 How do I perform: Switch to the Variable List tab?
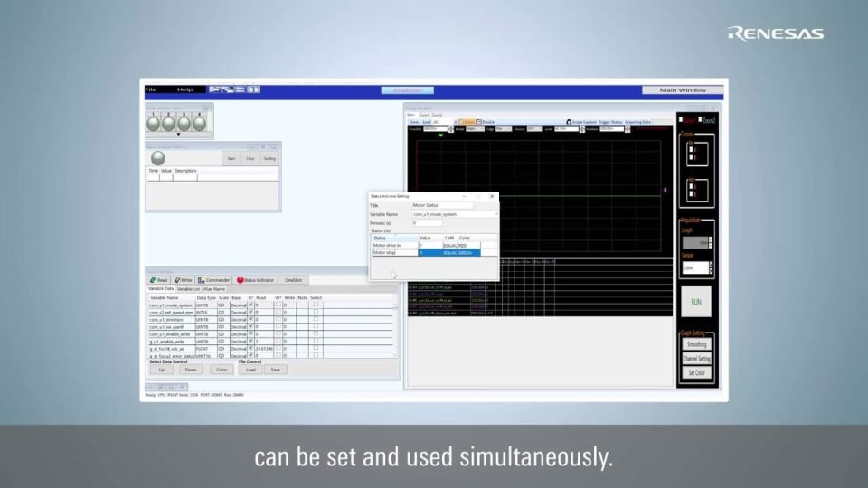coord(187,289)
